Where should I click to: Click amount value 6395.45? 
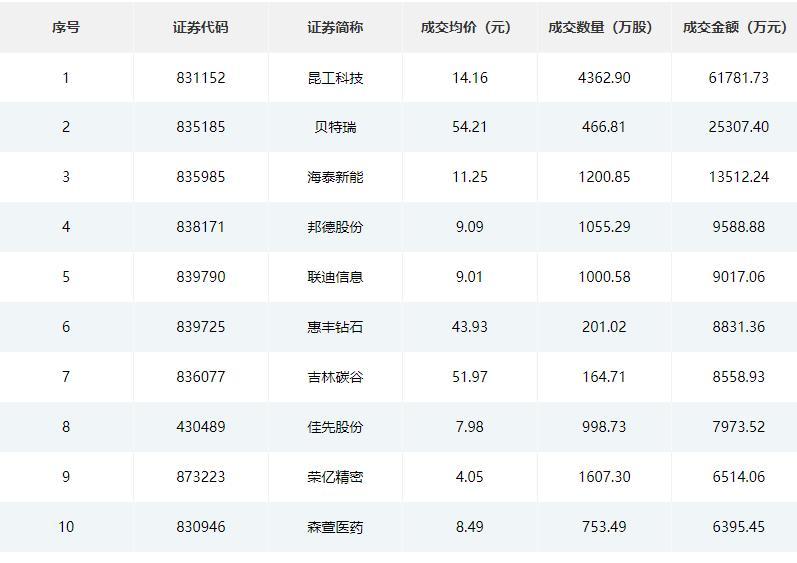pos(739,527)
